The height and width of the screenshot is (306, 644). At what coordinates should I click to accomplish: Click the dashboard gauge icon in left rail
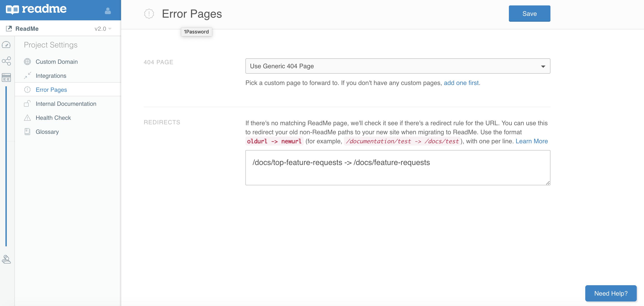[6, 45]
